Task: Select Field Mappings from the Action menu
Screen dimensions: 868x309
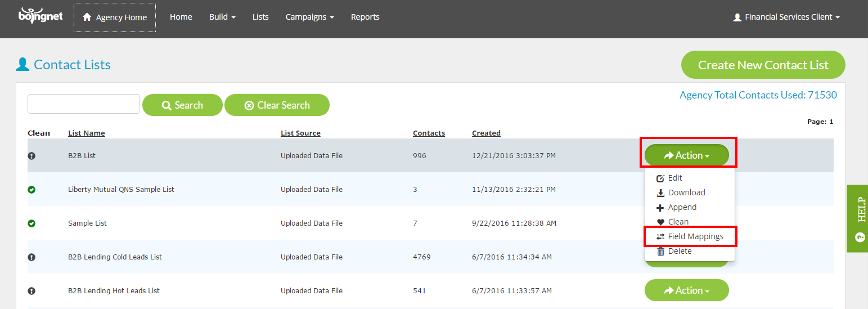Action: tap(690, 236)
